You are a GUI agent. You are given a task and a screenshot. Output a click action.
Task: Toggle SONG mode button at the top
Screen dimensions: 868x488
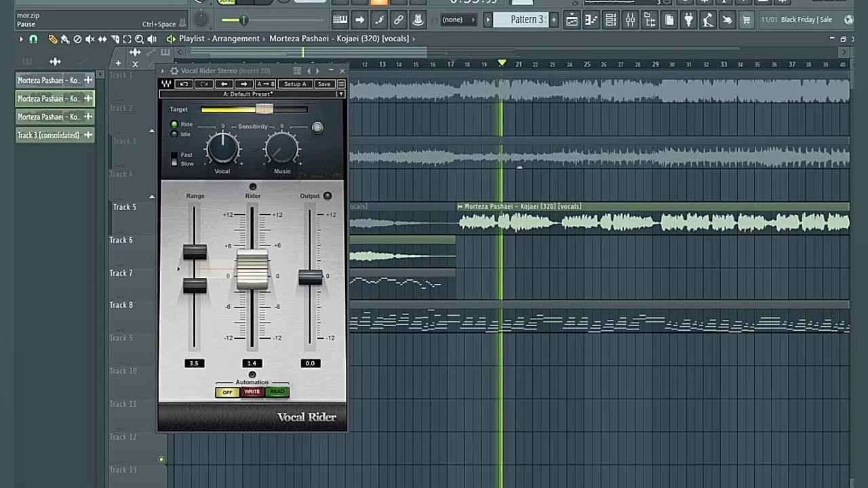coord(225,2)
